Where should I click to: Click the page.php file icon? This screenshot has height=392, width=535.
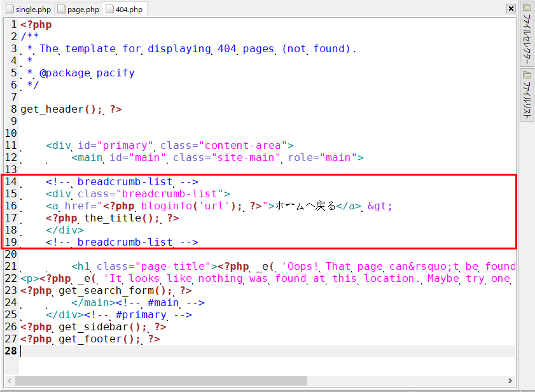pyautogui.click(x=61, y=9)
